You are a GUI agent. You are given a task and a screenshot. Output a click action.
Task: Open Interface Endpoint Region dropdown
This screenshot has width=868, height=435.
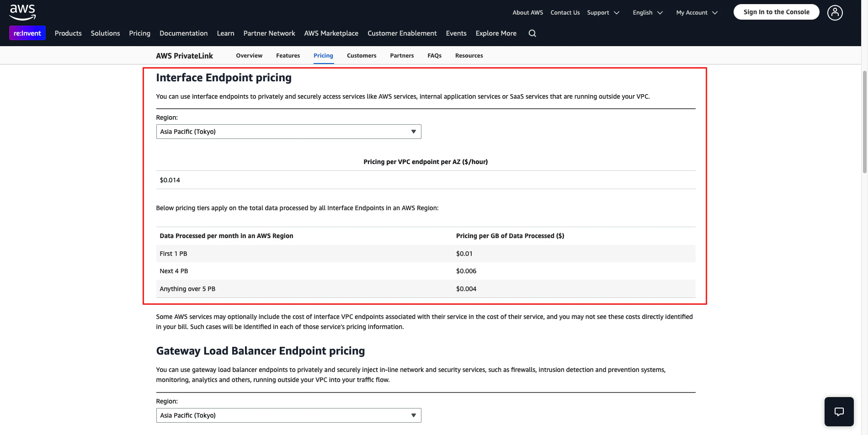point(288,132)
